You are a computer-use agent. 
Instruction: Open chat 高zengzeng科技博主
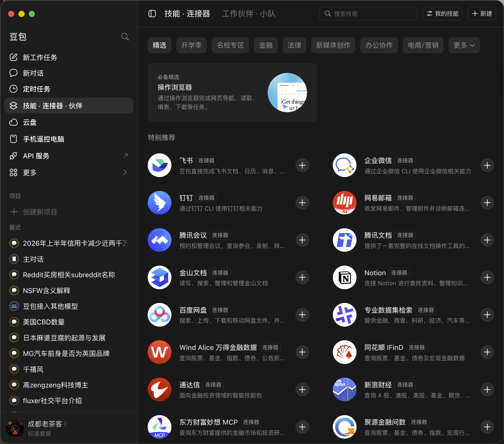pos(69,385)
